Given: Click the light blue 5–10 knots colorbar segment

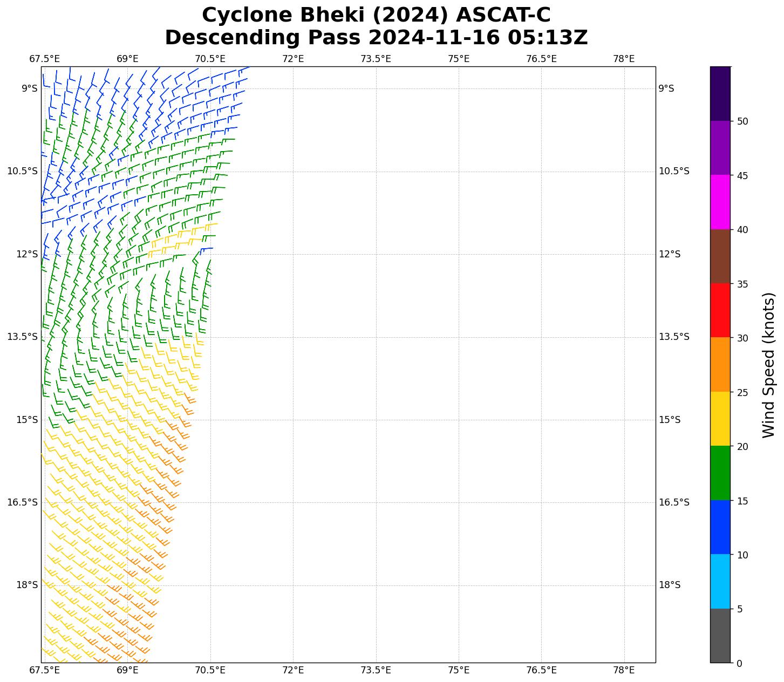Looking at the screenshot, I should tap(720, 581).
